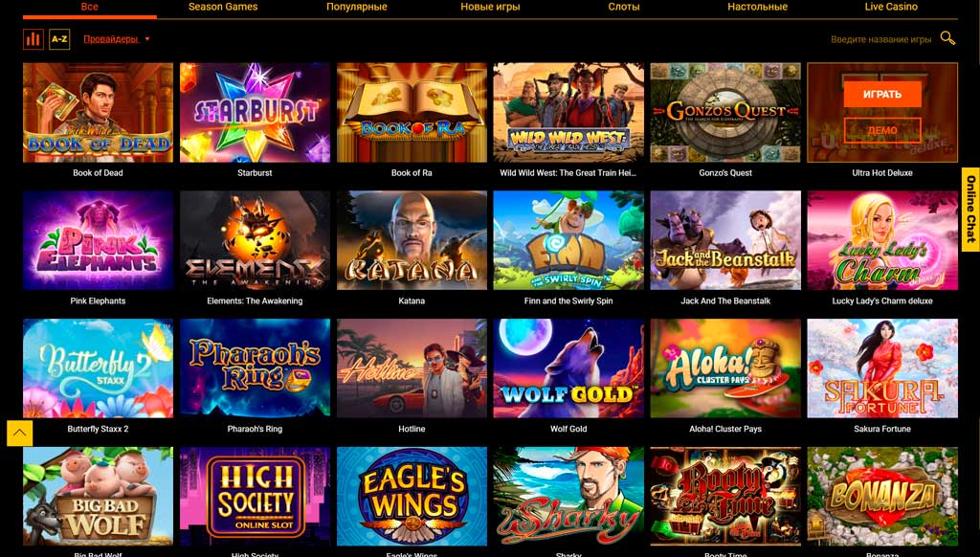Click ДЕМО button on Ultra Hot Deluxe

coord(881,130)
